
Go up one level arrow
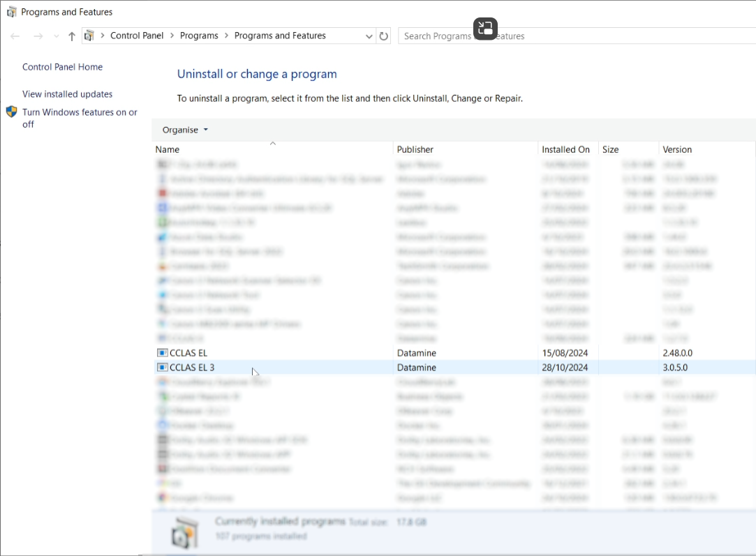72,36
